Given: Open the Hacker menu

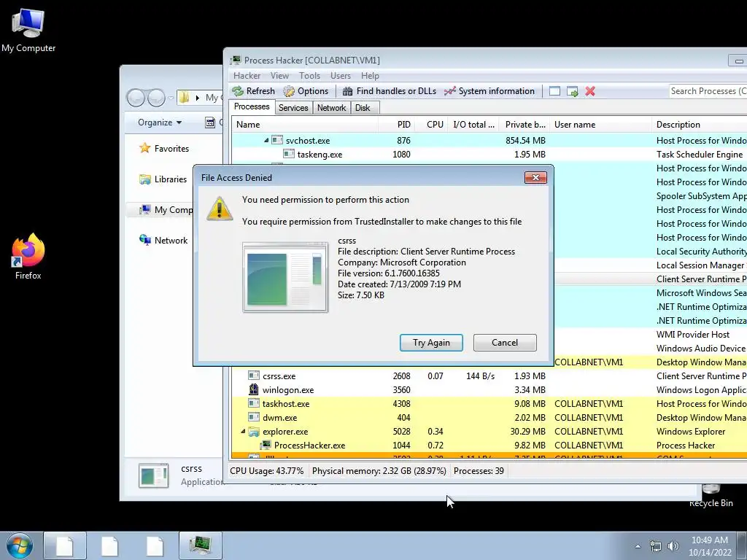Looking at the screenshot, I should (x=247, y=76).
